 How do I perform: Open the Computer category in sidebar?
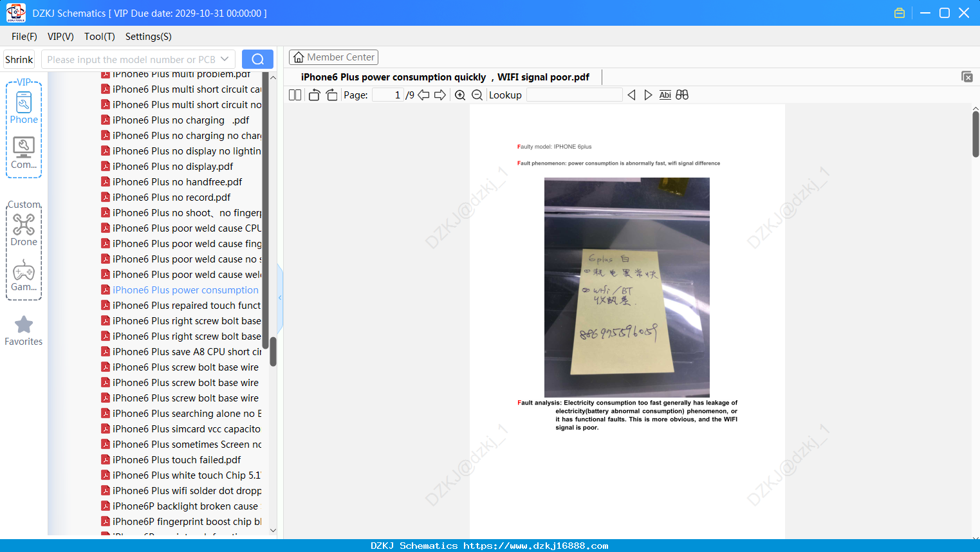click(24, 152)
